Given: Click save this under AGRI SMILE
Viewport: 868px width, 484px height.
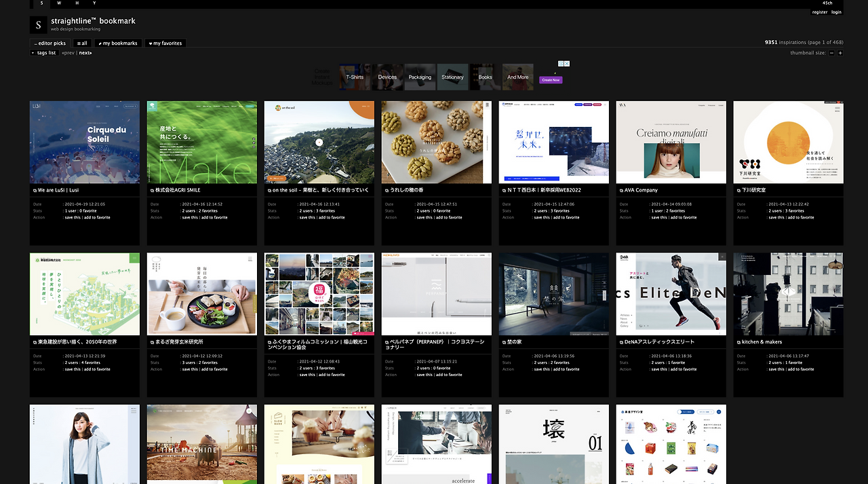Looking at the screenshot, I should 190,218.
